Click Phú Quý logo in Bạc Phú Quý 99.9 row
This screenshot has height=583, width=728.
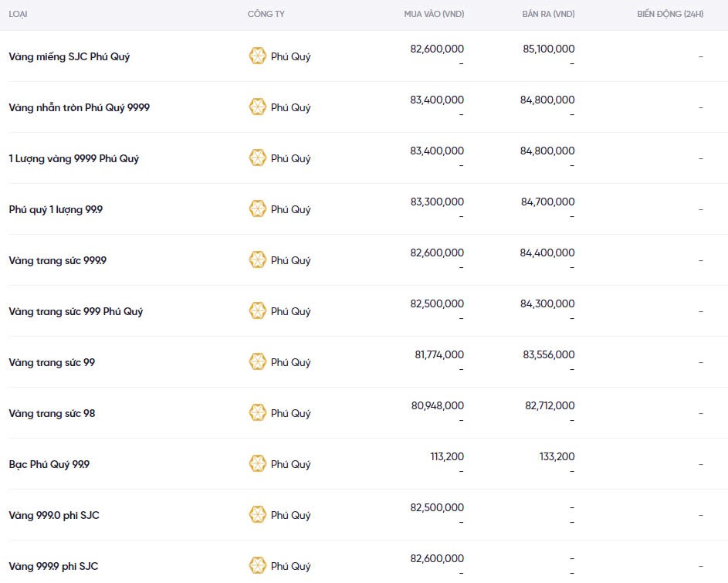(257, 464)
